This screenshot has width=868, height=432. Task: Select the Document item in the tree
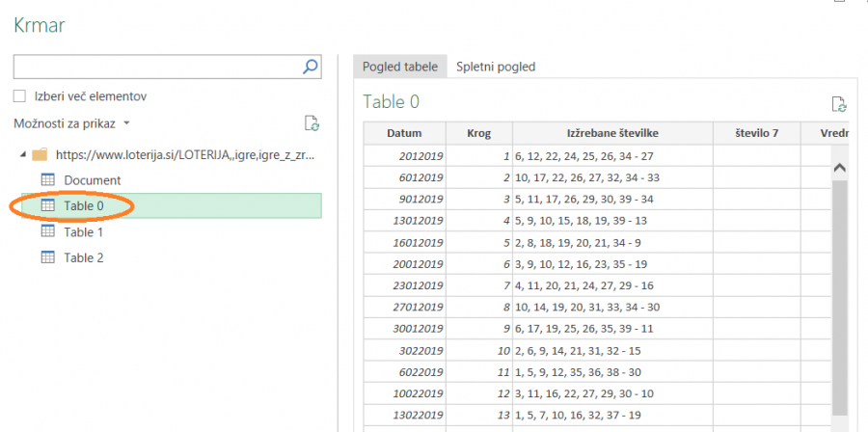(92, 179)
